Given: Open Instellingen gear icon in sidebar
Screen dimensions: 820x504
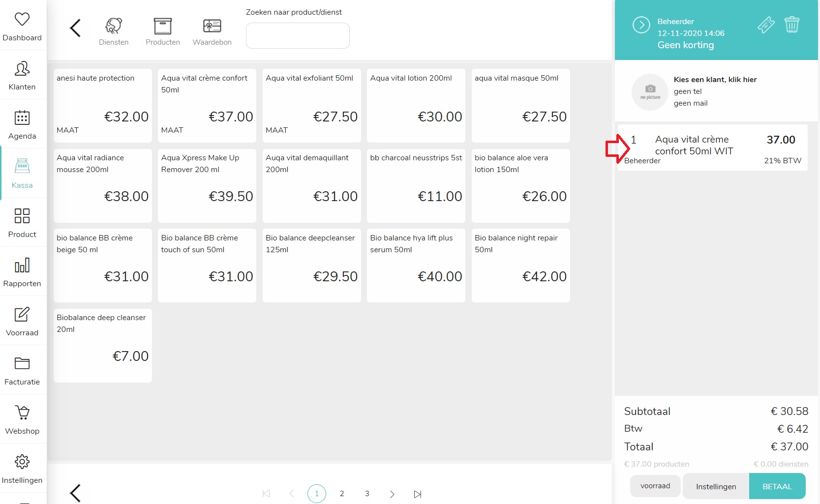Looking at the screenshot, I should 22,462.
